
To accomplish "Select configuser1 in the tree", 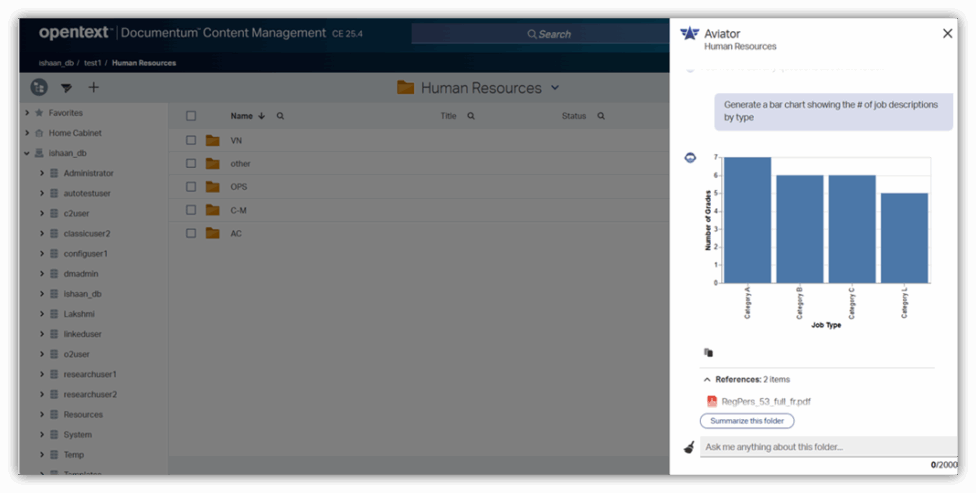I will point(85,253).
